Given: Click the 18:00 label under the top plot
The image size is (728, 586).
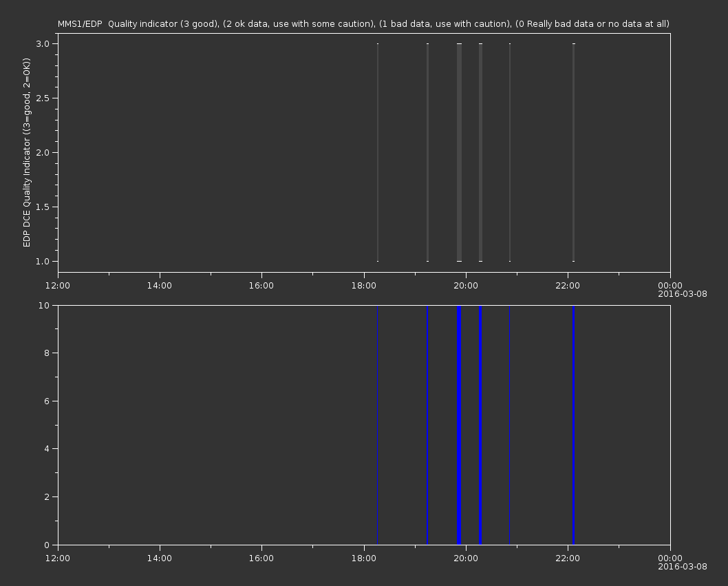Looking at the screenshot, I should (x=363, y=285).
